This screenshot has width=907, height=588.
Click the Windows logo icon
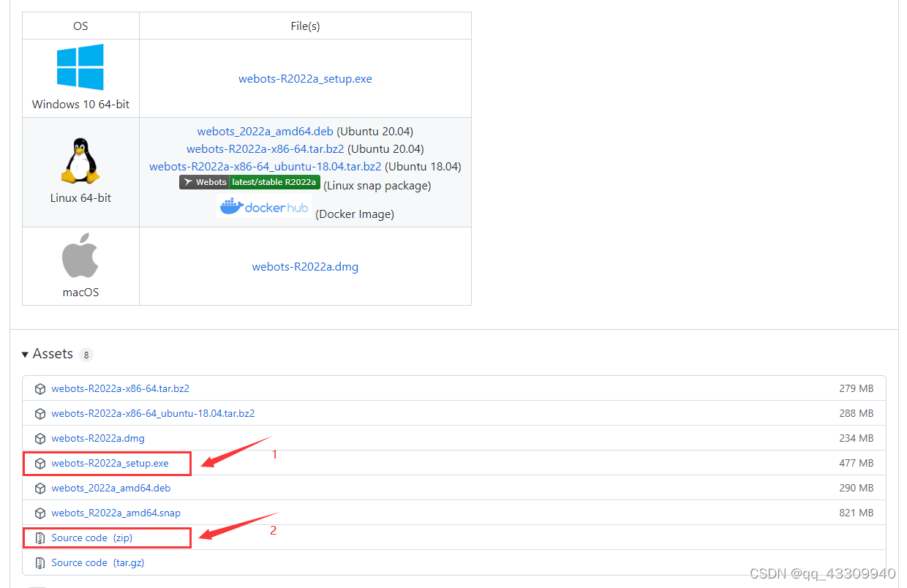click(80, 67)
